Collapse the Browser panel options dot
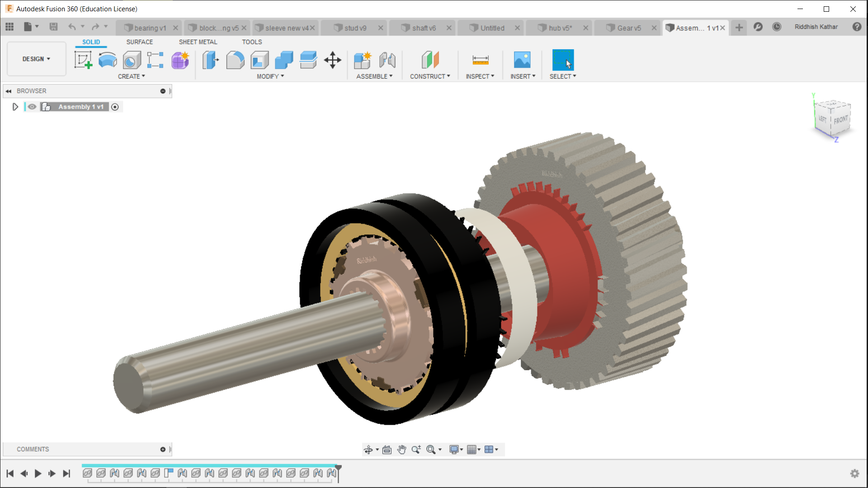 pyautogui.click(x=163, y=91)
